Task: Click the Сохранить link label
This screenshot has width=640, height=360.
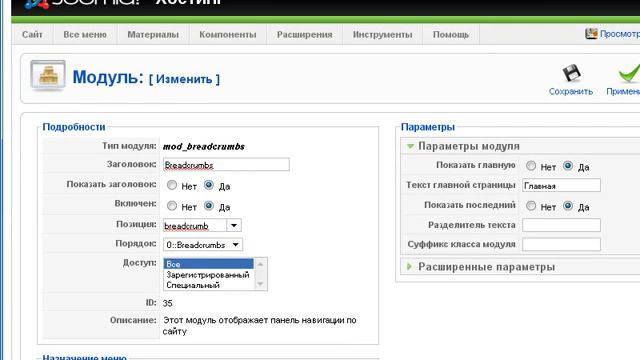Action: click(x=571, y=91)
